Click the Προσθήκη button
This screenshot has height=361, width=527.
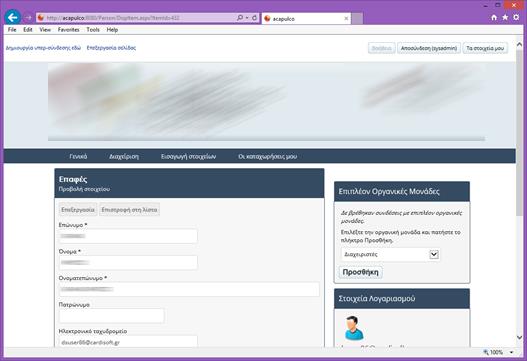pyautogui.click(x=360, y=272)
